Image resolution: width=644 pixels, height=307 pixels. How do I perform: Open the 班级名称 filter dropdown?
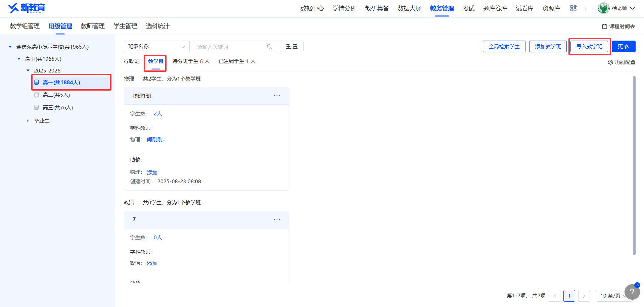click(156, 47)
